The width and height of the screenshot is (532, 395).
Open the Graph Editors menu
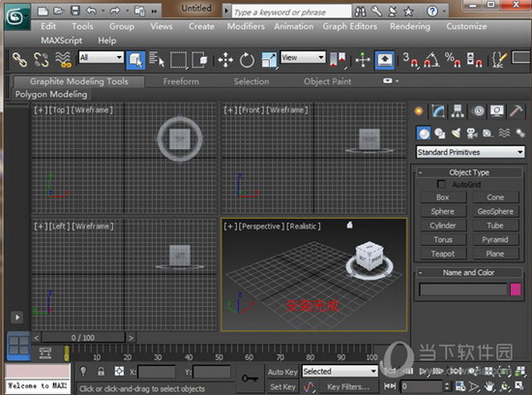(x=350, y=26)
